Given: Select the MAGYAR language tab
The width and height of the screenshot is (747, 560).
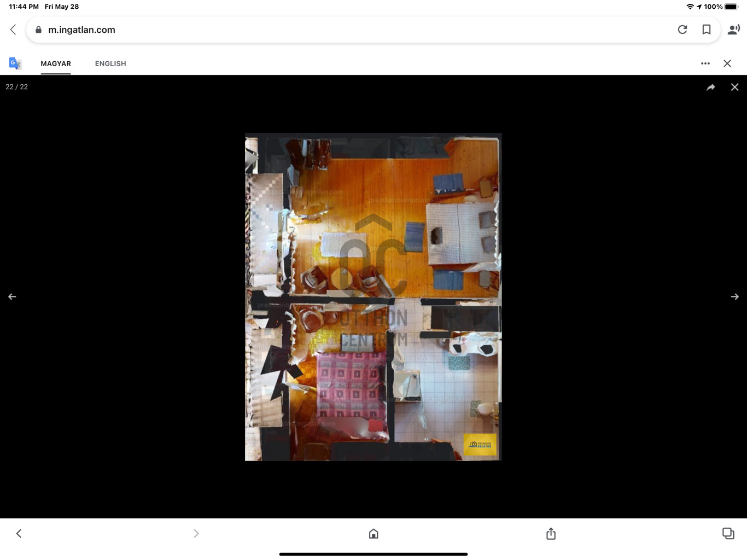Looking at the screenshot, I should pos(56,63).
